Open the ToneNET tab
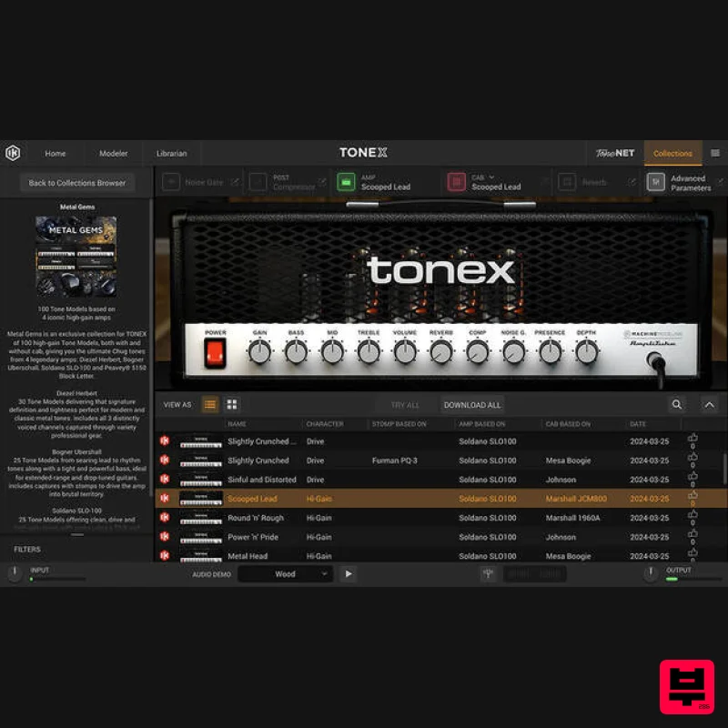The height and width of the screenshot is (728, 728). click(x=615, y=153)
